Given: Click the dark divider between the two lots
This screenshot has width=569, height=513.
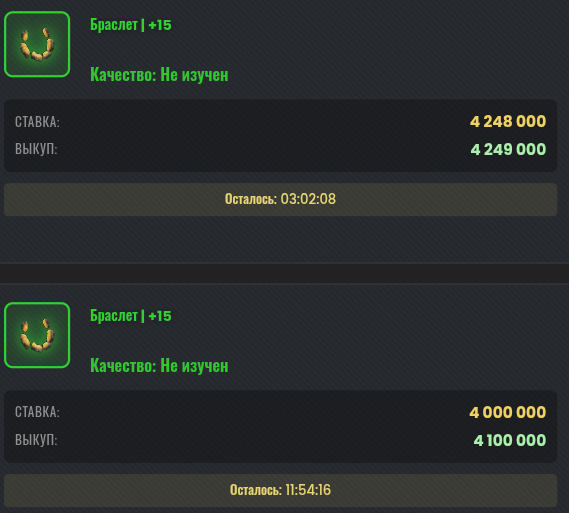Looking at the screenshot, I should 284,273.
